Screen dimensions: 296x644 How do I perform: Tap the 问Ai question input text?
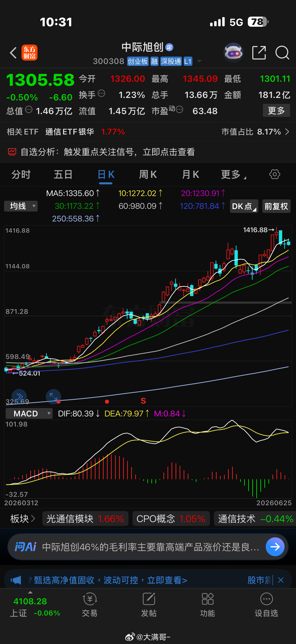(150, 547)
